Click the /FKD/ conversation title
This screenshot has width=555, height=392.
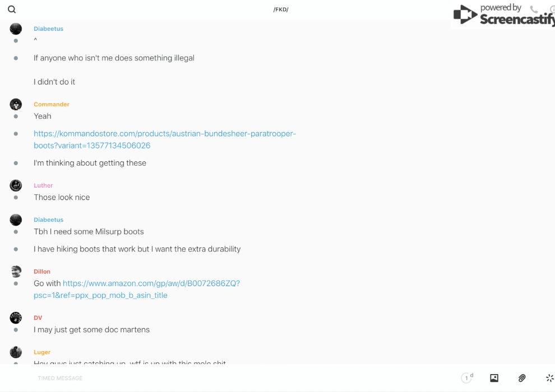click(x=281, y=10)
